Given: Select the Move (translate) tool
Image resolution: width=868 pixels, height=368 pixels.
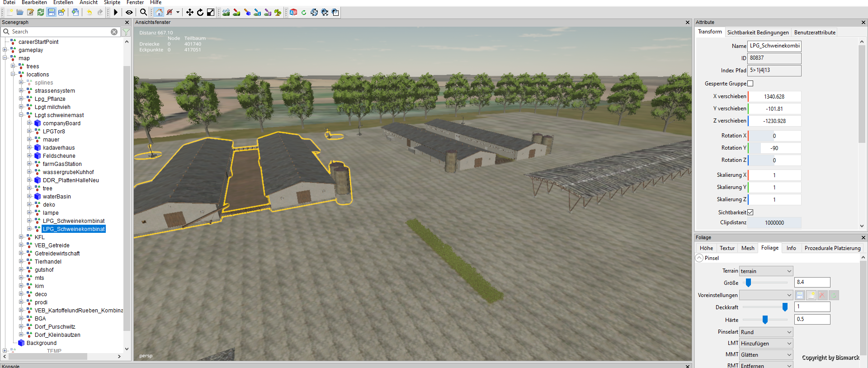Looking at the screenshot, I should click(190, 12).
